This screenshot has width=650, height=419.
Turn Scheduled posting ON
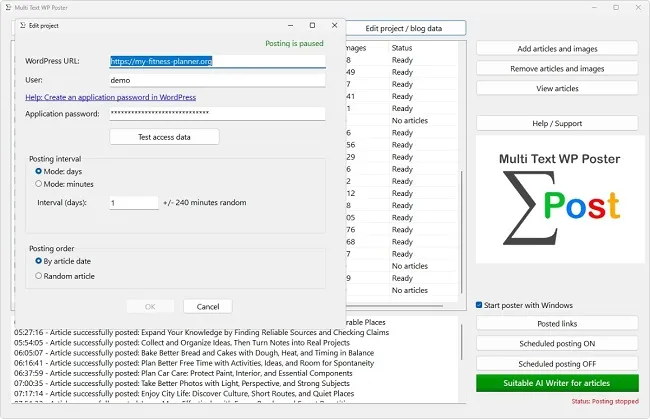click(557, 344)
